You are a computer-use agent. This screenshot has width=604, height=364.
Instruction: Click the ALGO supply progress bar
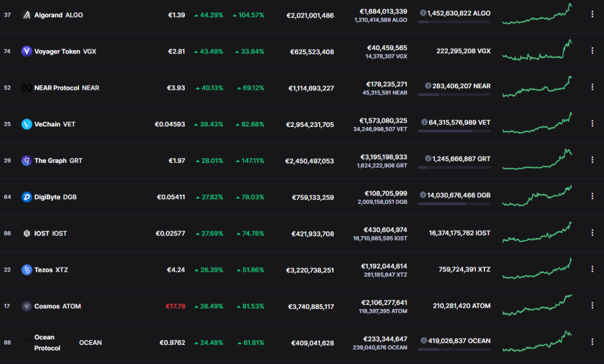tap(454, 22)
